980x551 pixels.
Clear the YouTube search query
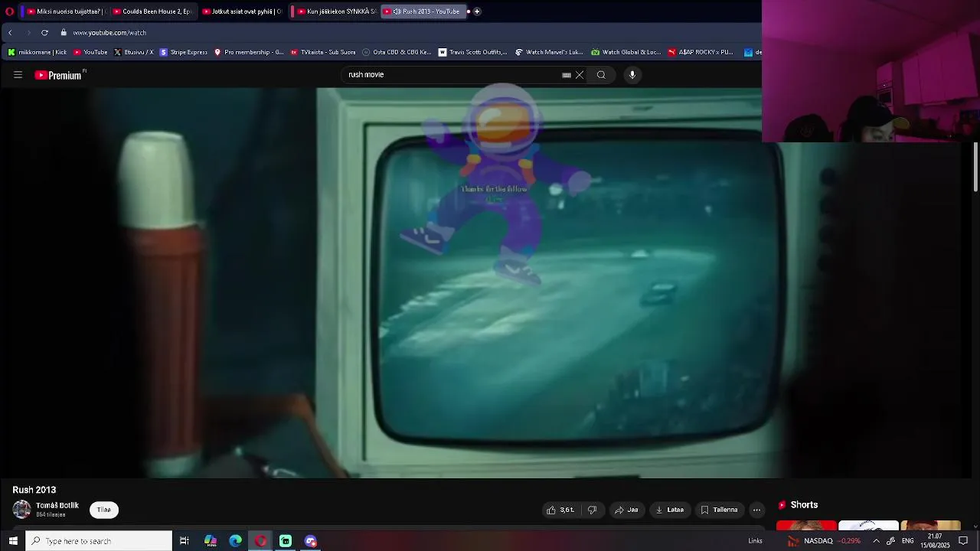(x=580, y=75)
